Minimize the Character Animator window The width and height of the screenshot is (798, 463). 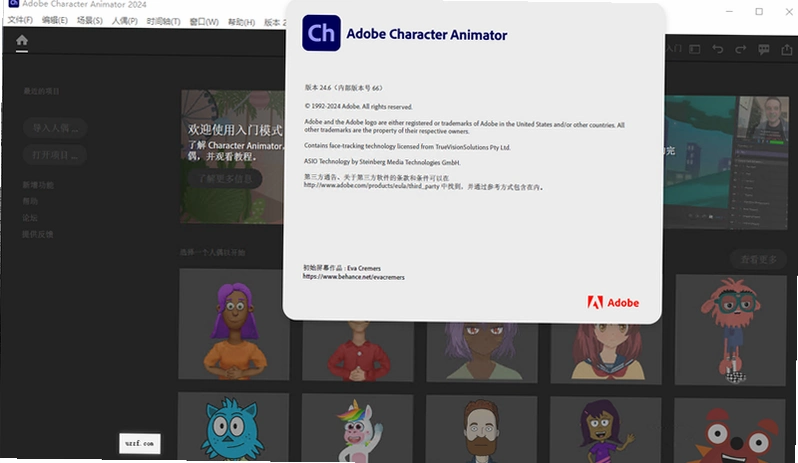(x=729, y=11)
